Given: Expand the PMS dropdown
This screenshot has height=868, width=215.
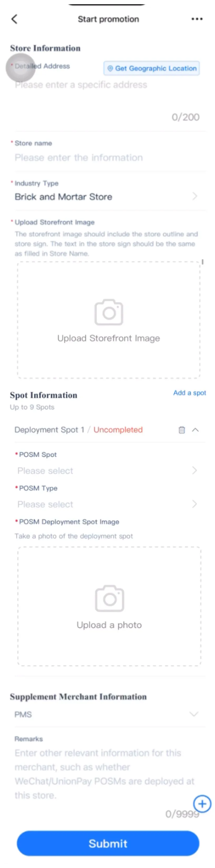Looking at the screenshot, I should coord(107,714).
